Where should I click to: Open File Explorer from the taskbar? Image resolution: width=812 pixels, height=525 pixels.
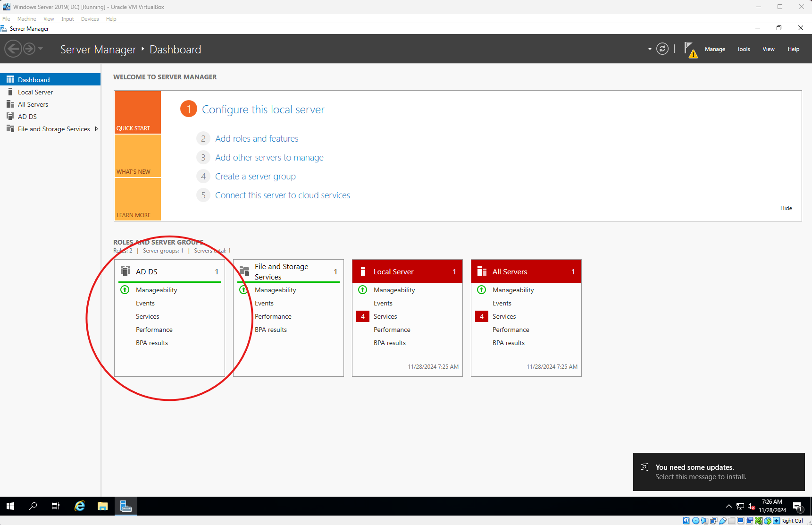(x=103, y=506)
